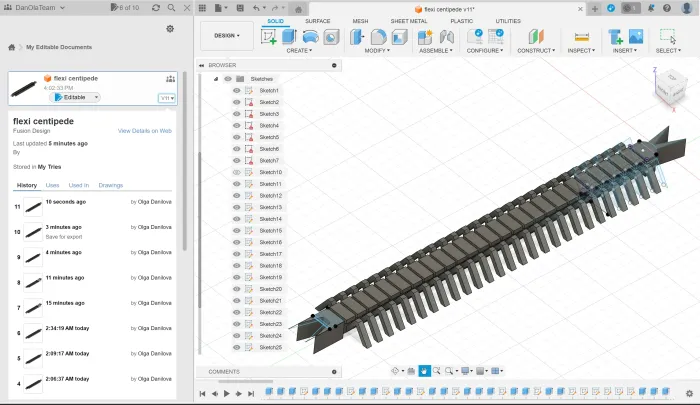
Task: Toggle visibility of Sketch1
Action: 237,90
